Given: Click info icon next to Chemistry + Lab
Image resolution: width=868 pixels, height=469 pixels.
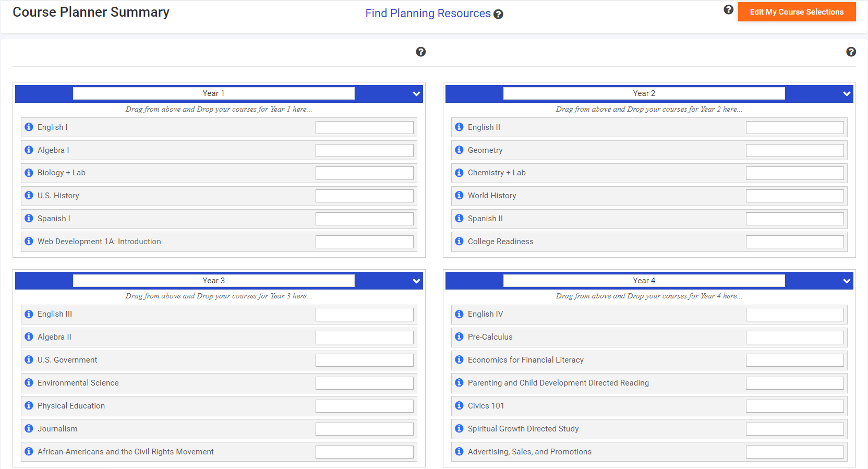Looking at the screenshot, I should point(460,173).
